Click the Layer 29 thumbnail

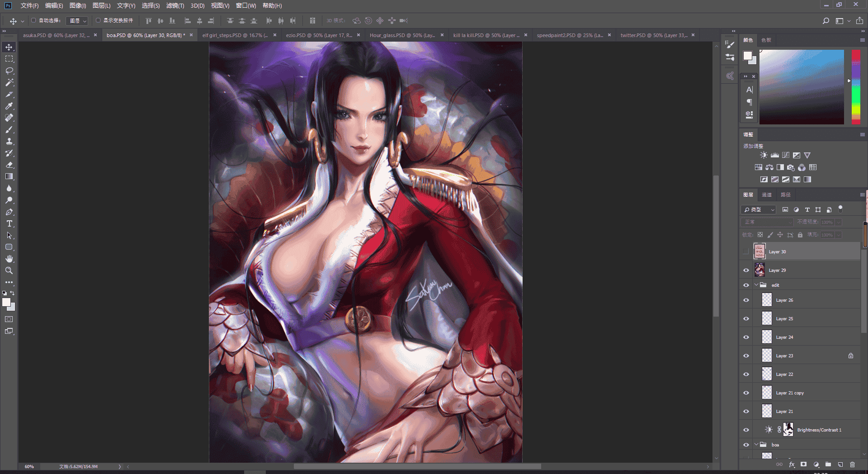[759, 270]
